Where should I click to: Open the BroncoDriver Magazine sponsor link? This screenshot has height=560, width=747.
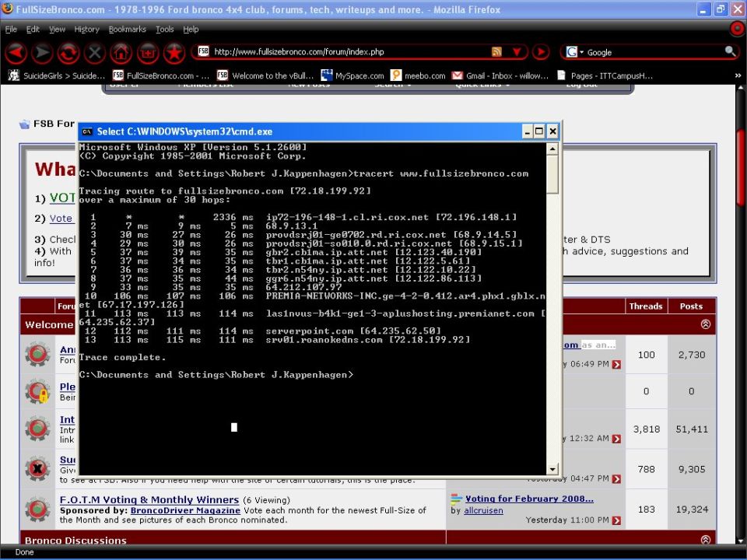(185, 510)
